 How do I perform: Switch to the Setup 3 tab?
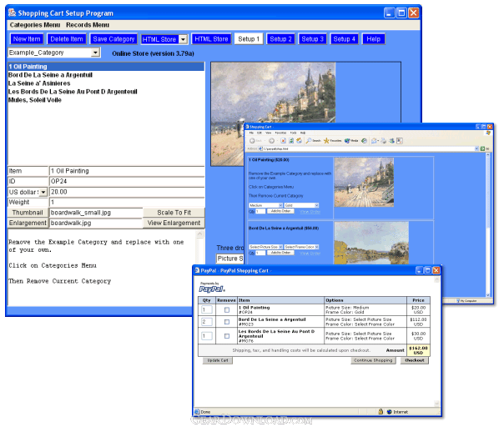pyautogui.click(x=312, y=39)
